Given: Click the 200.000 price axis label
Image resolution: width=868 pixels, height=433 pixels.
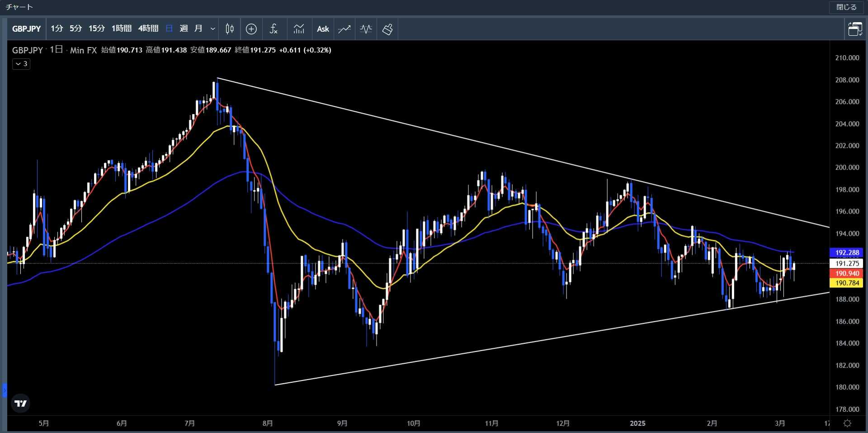Looking at the screenshot, I should pyautogui.click(x=847, y=167).
